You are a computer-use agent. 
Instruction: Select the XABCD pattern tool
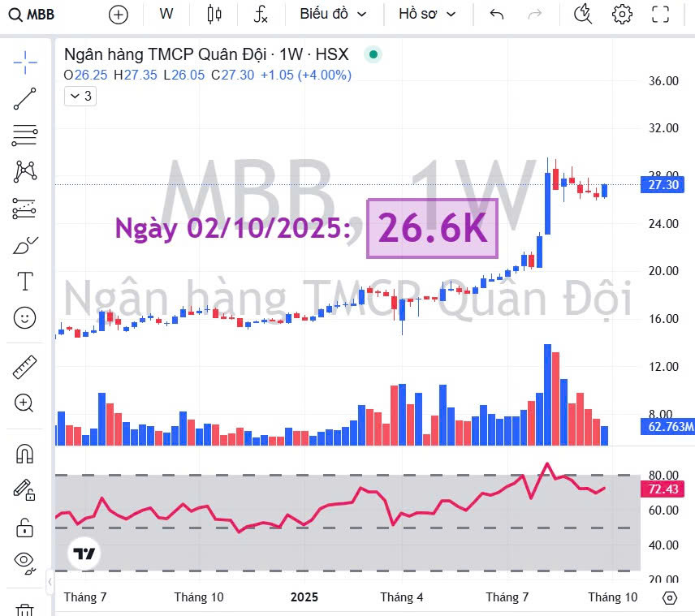click(x=25, y=171)
